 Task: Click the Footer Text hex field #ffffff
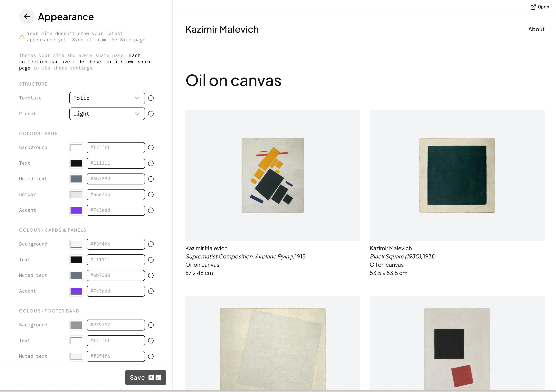click(x=116, y=341)
